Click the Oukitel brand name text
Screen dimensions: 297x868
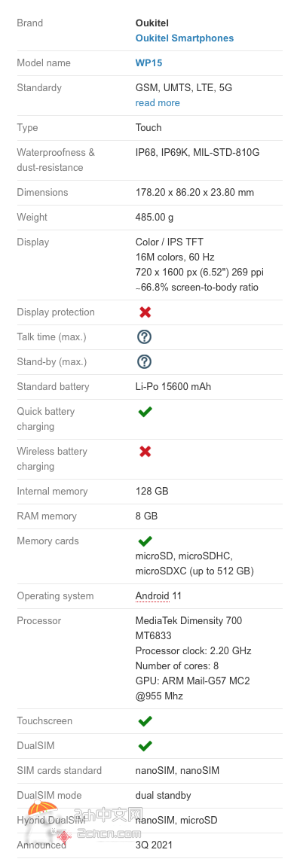[x=152, y=23]
